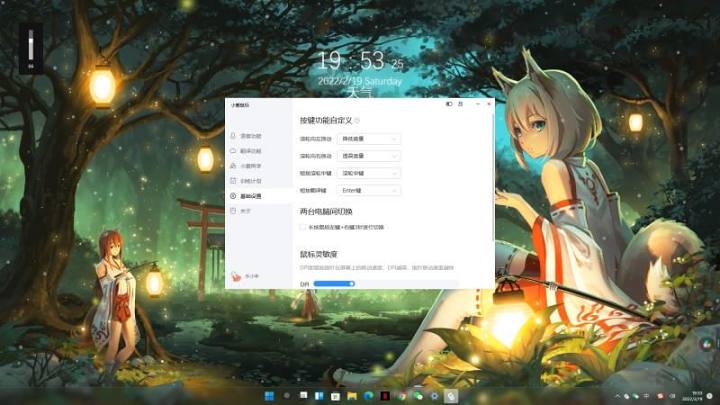
Task: Click the help icon beside 按键功能自定义
Action: [x=357, y=120]
